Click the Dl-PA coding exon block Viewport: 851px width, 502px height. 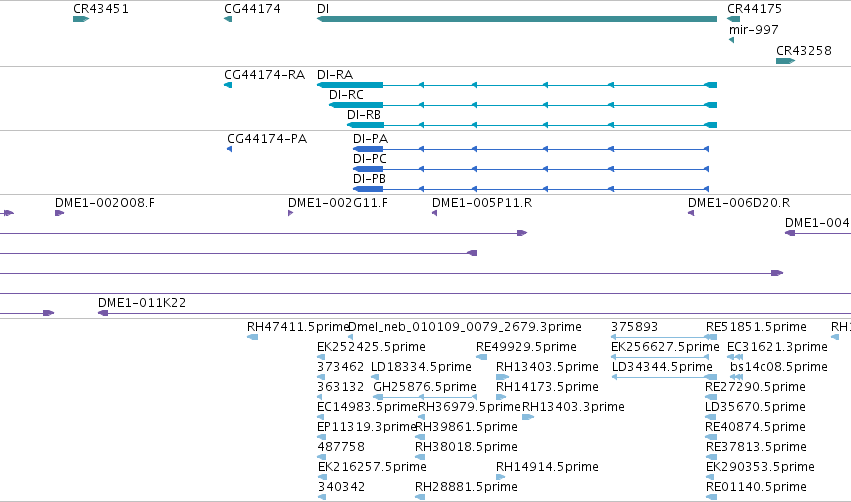point(368,149)
